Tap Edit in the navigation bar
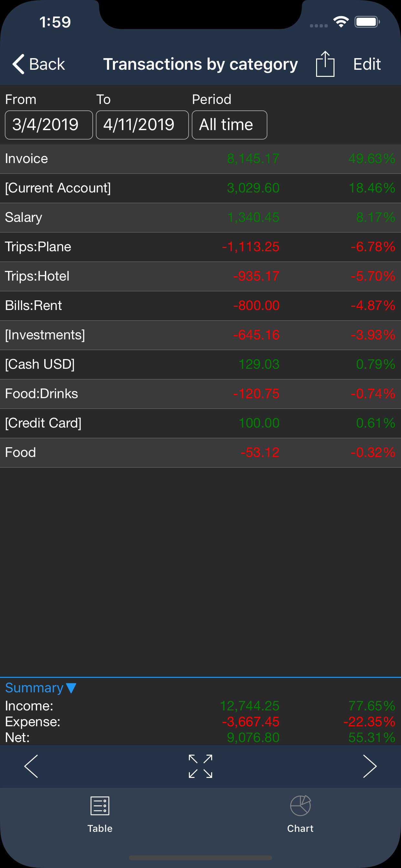401x868 pixels. (367, 64)
